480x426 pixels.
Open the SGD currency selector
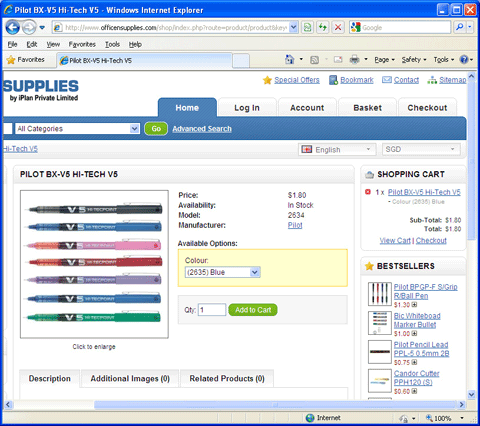pyautogui.click(x=421, y=149)
